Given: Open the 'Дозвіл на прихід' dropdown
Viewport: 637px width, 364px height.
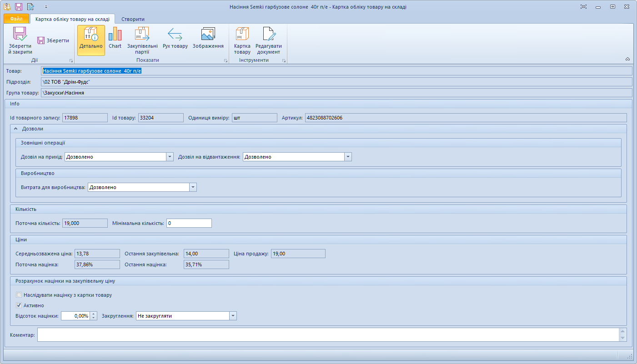Looking at the screenshot, I should point(170,157).
